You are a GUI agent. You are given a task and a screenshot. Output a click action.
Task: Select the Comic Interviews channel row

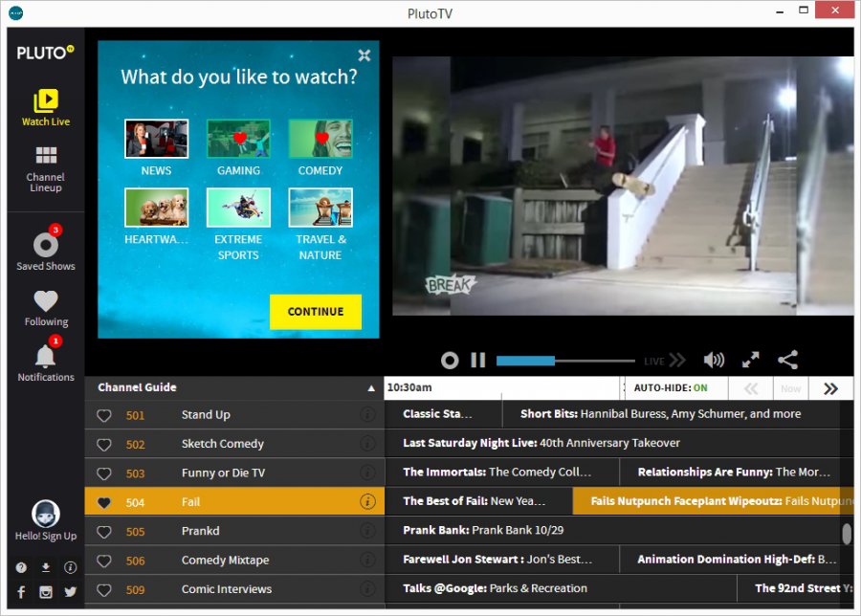(234, 589)
